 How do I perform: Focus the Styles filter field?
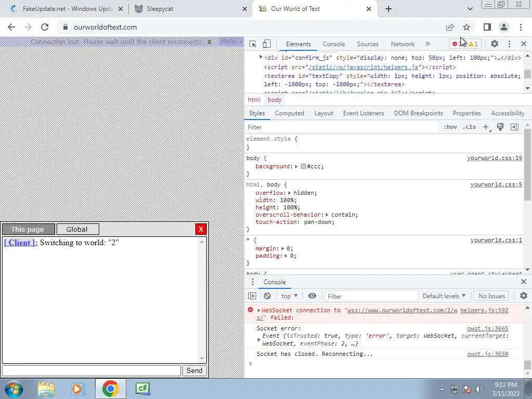click(x=341, y=127)
